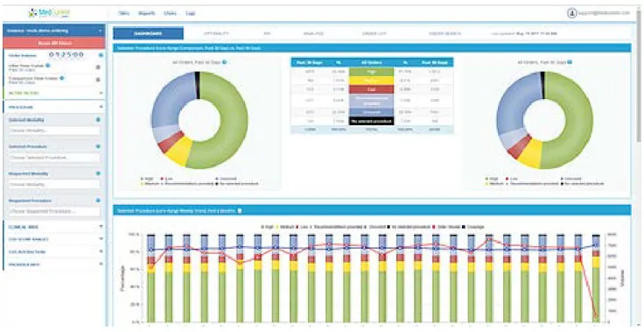Click the MedCurrent logo
This screenshot has height=332, width=644.
pyautogui.click(x=49, y=13)
